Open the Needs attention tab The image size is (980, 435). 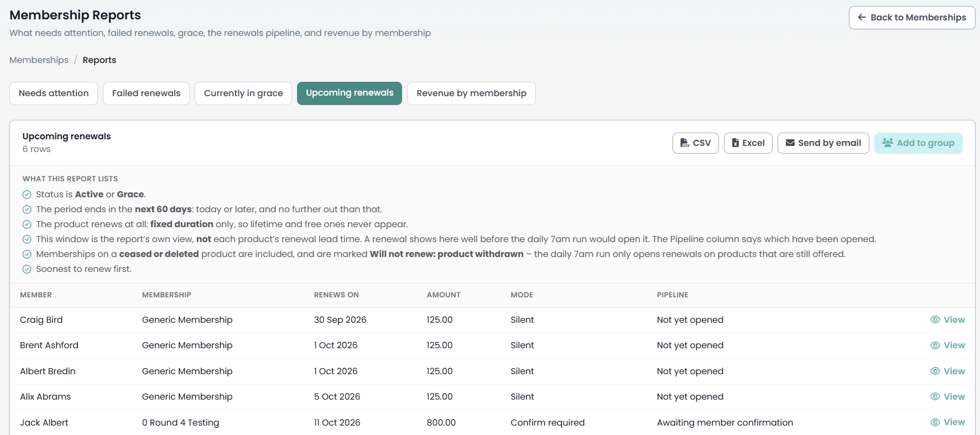[54, 93]
